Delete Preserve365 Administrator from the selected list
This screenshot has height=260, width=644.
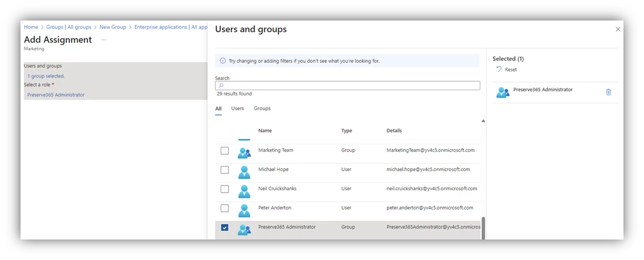click(x=608, y=92)
